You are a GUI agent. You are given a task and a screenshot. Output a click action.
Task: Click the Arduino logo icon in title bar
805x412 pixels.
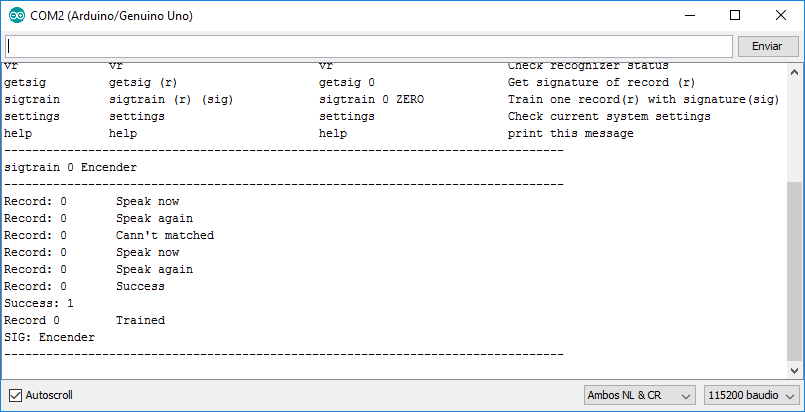[x=16, y=16]
